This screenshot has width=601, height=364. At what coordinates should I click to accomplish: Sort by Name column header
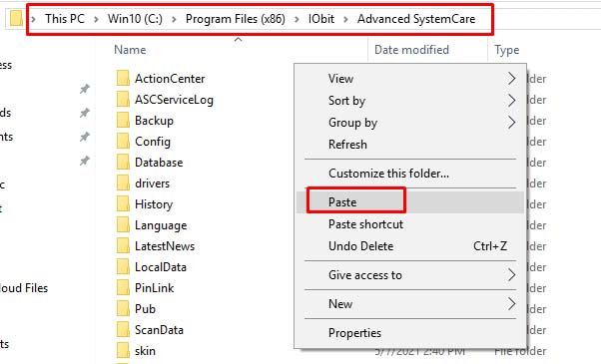pos(130,50)
